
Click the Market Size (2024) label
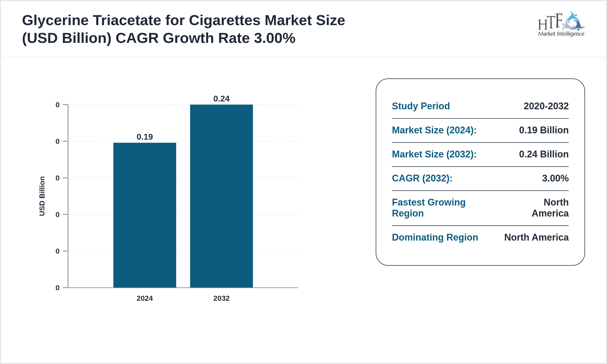tap(434, 130)
